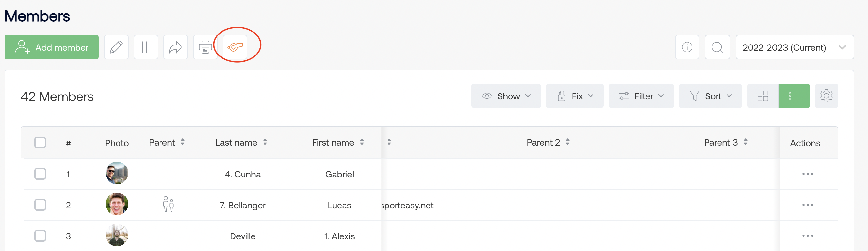
Task: Open the 2022-2023 (Current) season dropdown
Action: [x=795, y=47]
